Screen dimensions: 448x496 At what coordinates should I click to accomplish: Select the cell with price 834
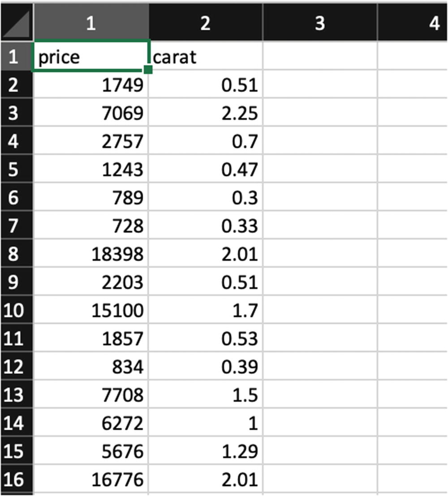(x=90, y=367)
